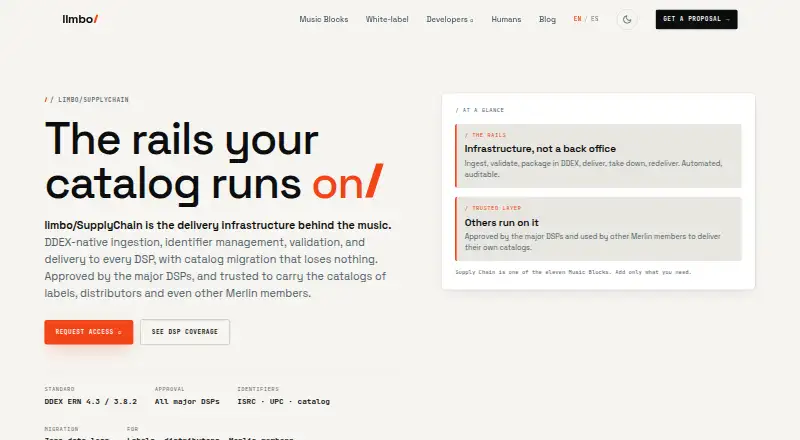Click the 'TRUSTED LAYER' card label
Screen dimensions: 800x440
(493, 208)
